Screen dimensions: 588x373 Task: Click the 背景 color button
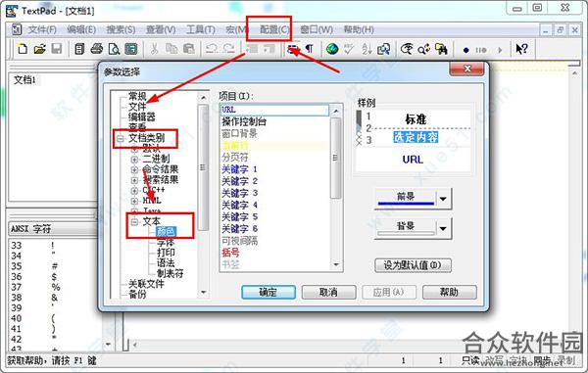point(406,228)
